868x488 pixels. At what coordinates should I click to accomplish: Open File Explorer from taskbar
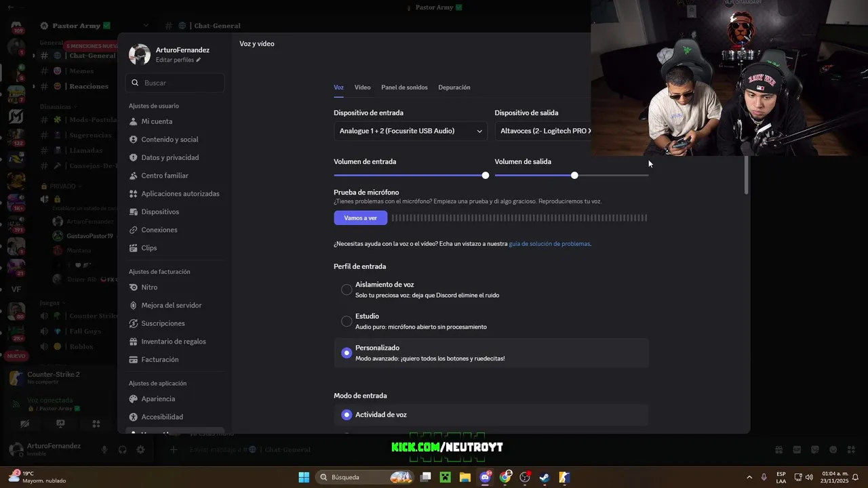(x=465, y=477)
